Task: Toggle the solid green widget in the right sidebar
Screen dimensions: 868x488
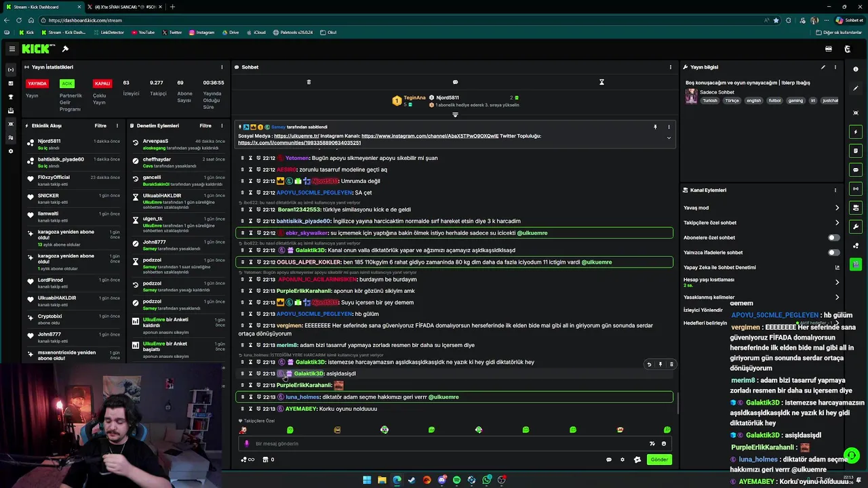Action: (x=856, y=265)
